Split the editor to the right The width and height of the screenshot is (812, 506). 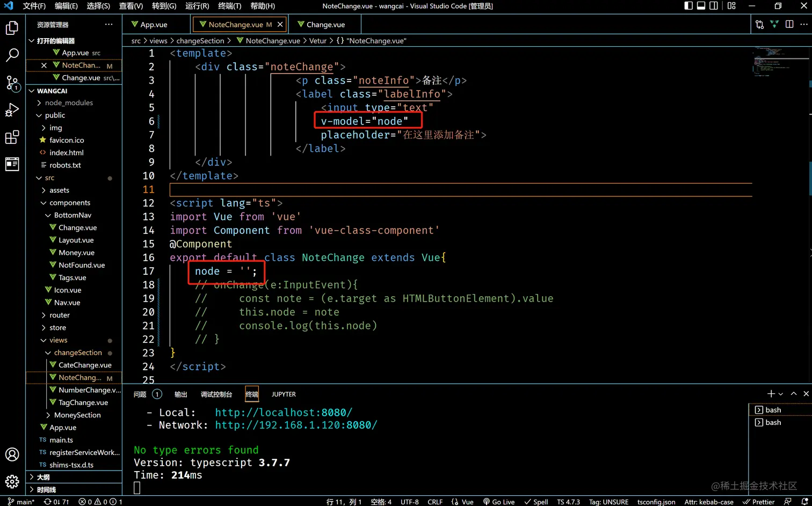[x=789, y=25]
